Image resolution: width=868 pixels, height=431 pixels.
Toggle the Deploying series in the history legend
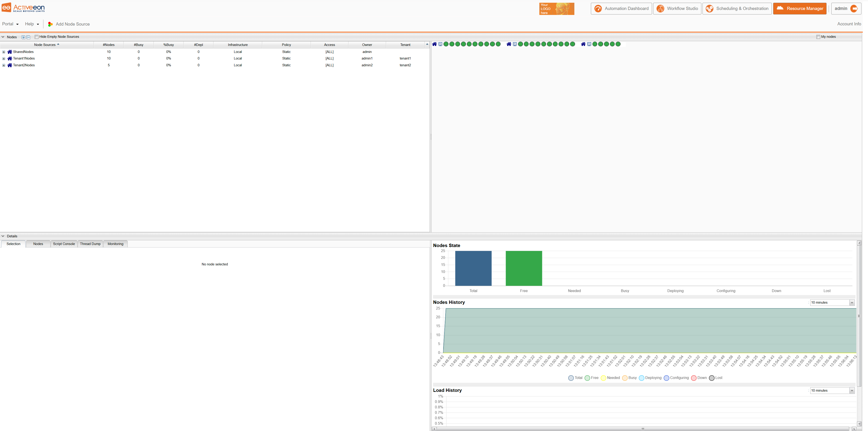pos(650,378)
